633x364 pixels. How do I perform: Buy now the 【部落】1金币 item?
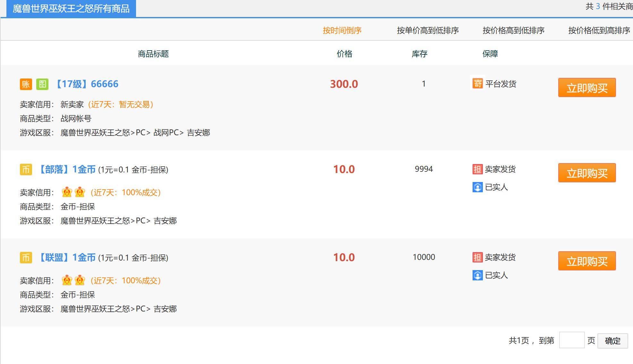587,173
